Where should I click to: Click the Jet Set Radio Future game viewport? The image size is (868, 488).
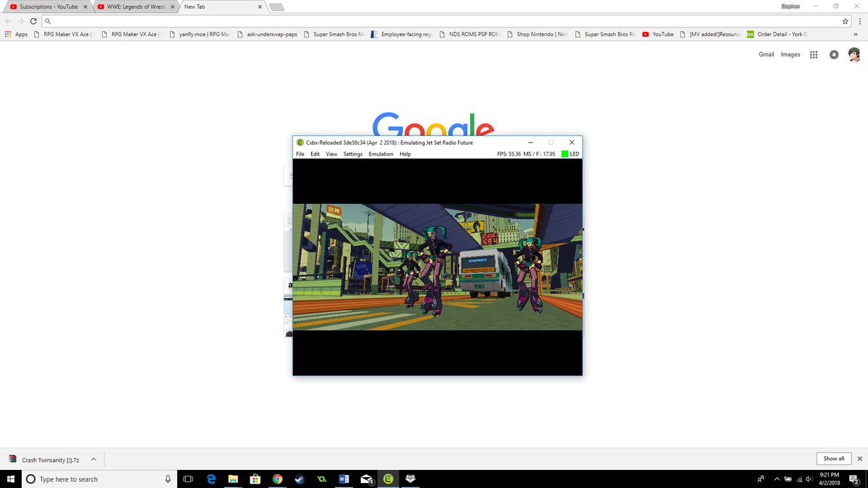(438, 267)
